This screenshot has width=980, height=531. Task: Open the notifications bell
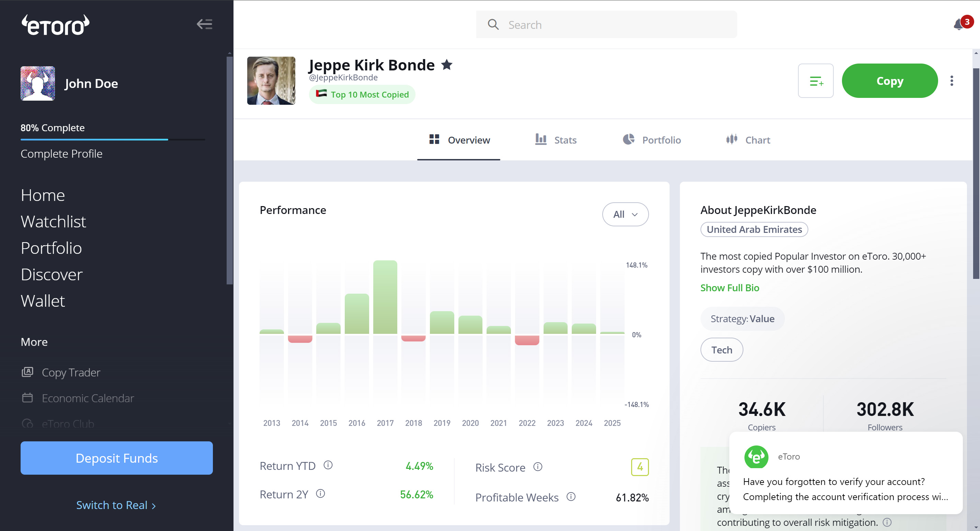point(959,25)
